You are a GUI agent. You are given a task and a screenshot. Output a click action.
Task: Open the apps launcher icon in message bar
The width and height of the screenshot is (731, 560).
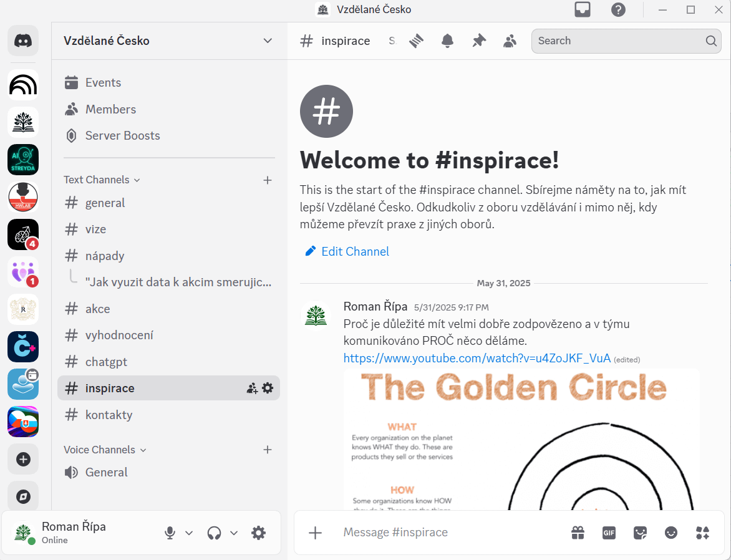(702, 533)
